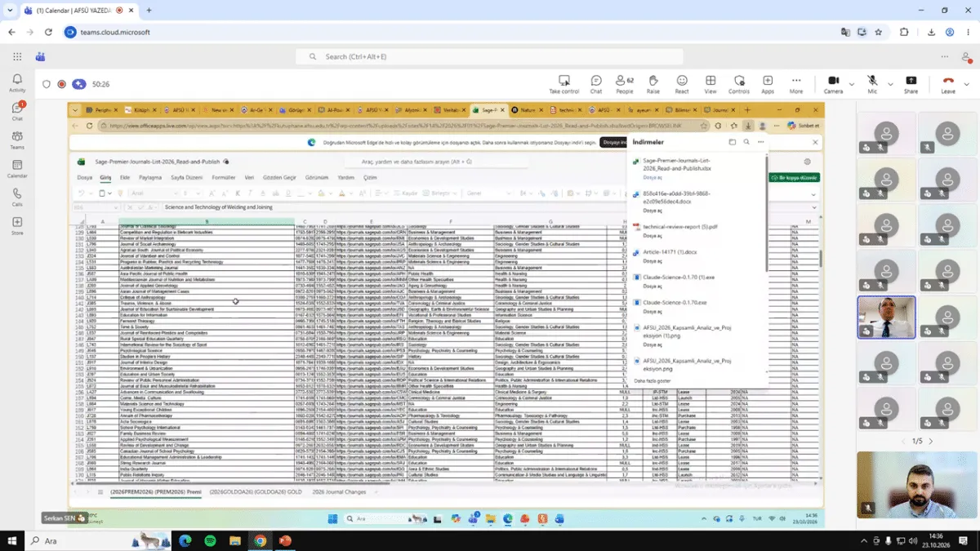Viewport: 980px width, 551px height.
Task: Open Spotify from the Windows taskbar
Action: (x=210, y=540)
